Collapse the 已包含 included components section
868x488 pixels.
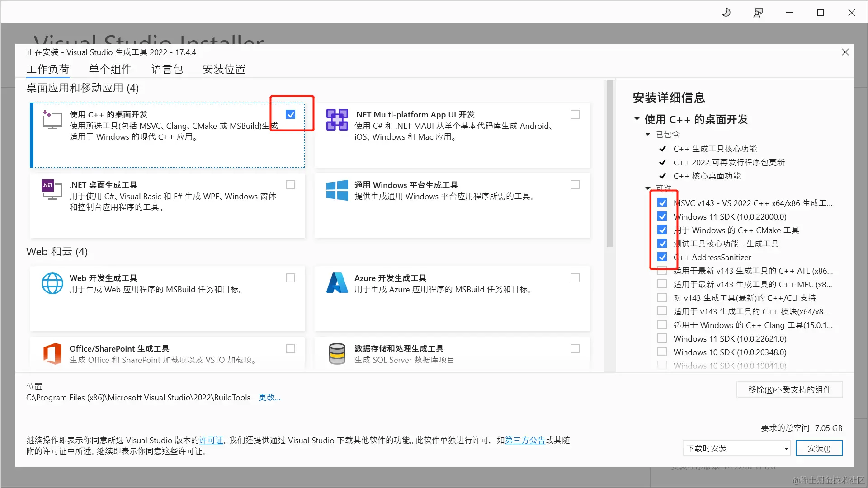(648, 135)
